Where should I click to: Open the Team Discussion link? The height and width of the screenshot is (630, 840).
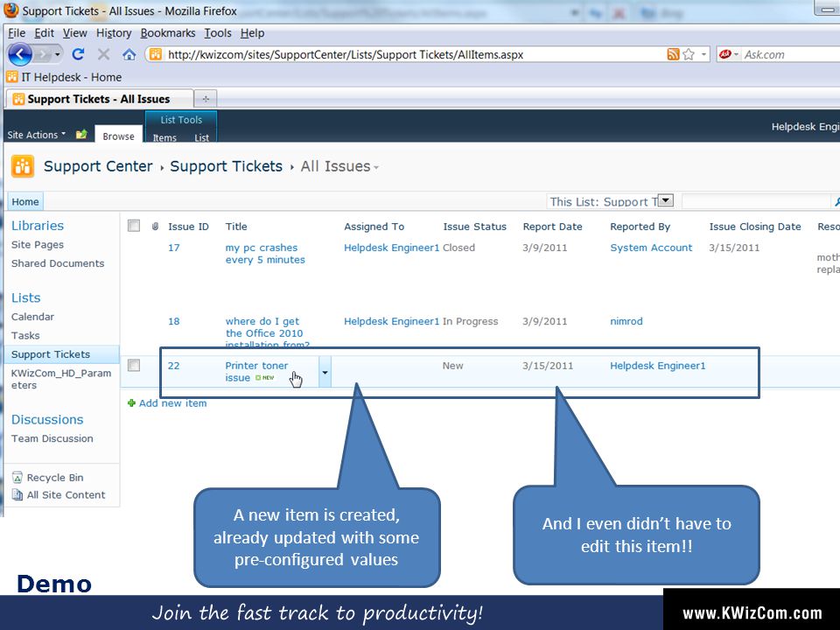(52, 438)
